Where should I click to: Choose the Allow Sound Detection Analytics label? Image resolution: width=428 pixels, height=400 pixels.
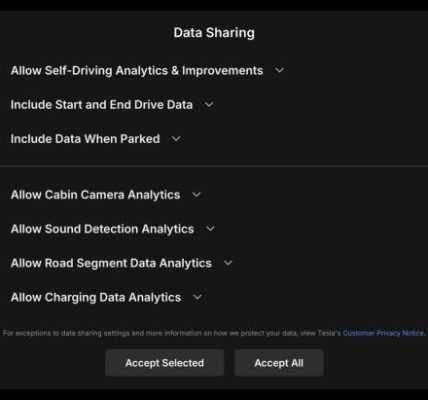[102, 229]
